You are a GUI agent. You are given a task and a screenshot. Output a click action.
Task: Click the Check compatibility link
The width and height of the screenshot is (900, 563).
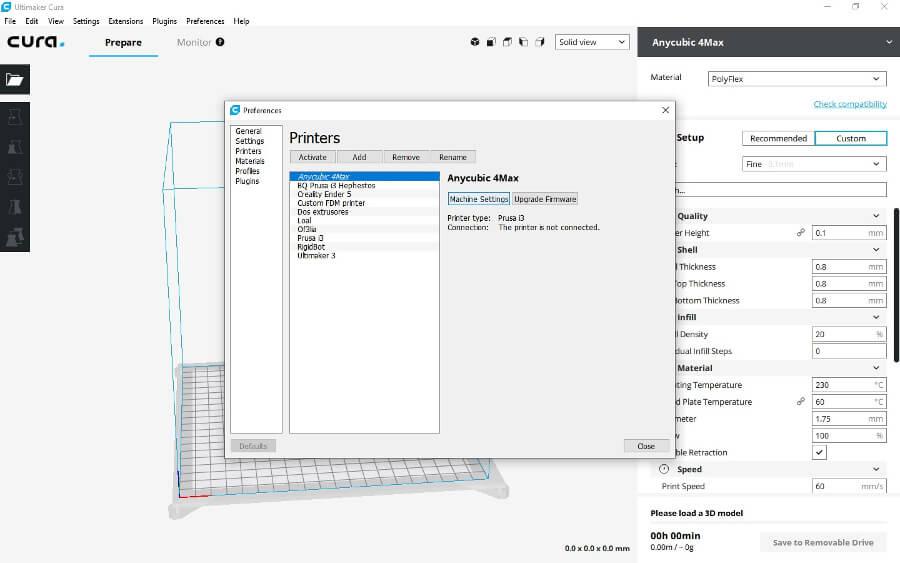tap(849, 104)
